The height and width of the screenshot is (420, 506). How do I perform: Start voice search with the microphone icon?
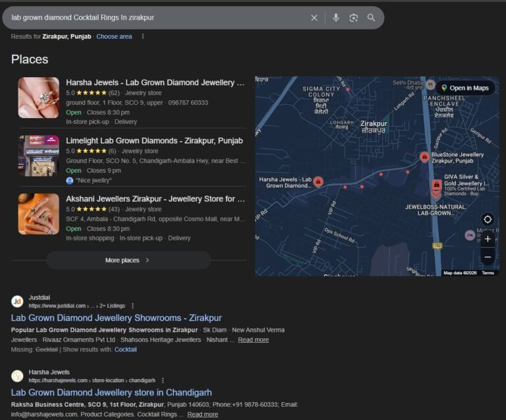point(336,17)
